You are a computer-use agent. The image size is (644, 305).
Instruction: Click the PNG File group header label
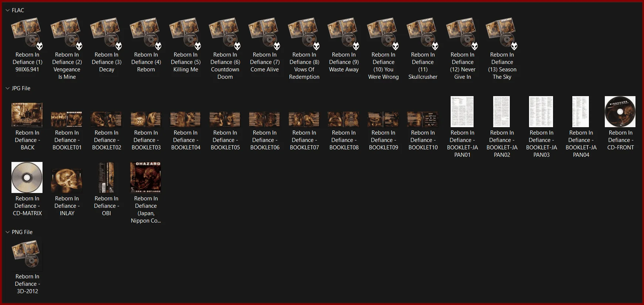pos(22,232)
